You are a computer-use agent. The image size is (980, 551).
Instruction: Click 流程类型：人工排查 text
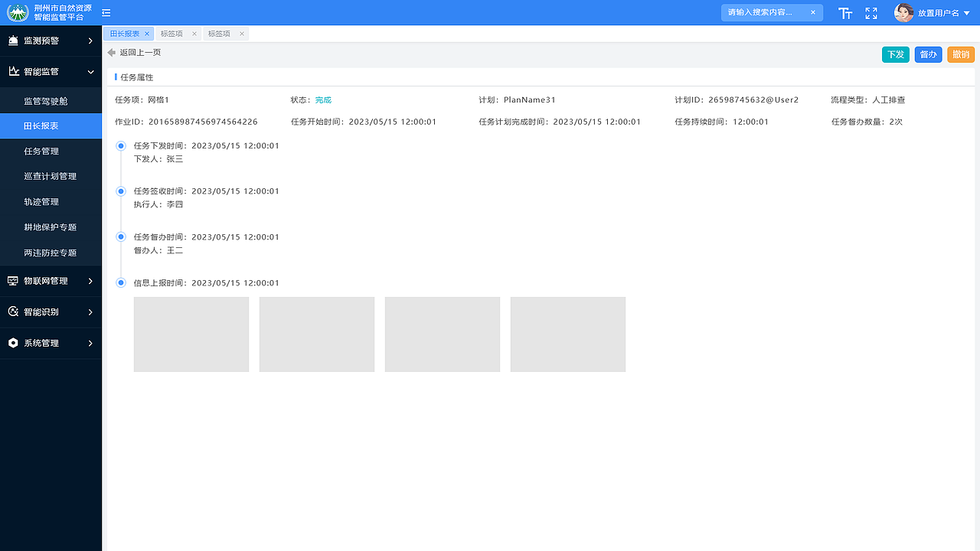tap(868, 100)
